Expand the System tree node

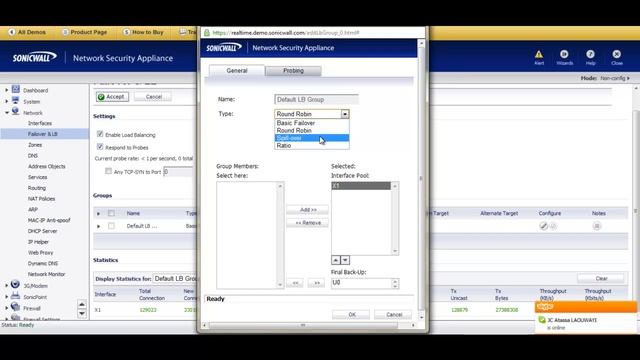[7, 102]
